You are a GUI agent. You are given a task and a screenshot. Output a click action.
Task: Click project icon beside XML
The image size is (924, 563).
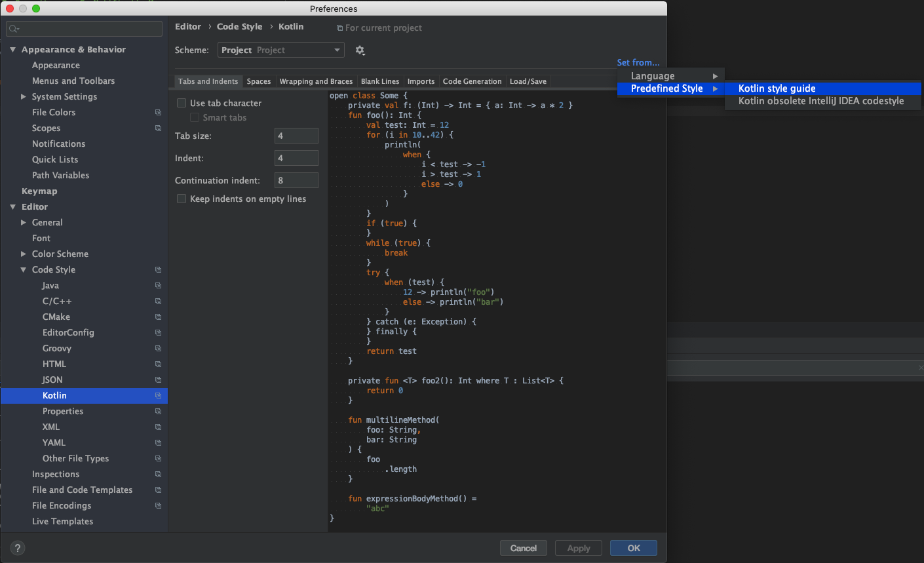158,427
